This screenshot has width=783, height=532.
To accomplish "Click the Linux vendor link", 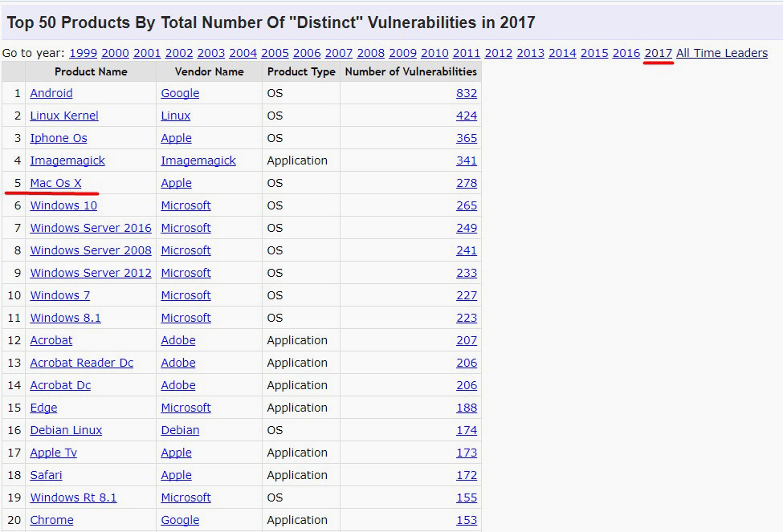I will pos(176,116).
